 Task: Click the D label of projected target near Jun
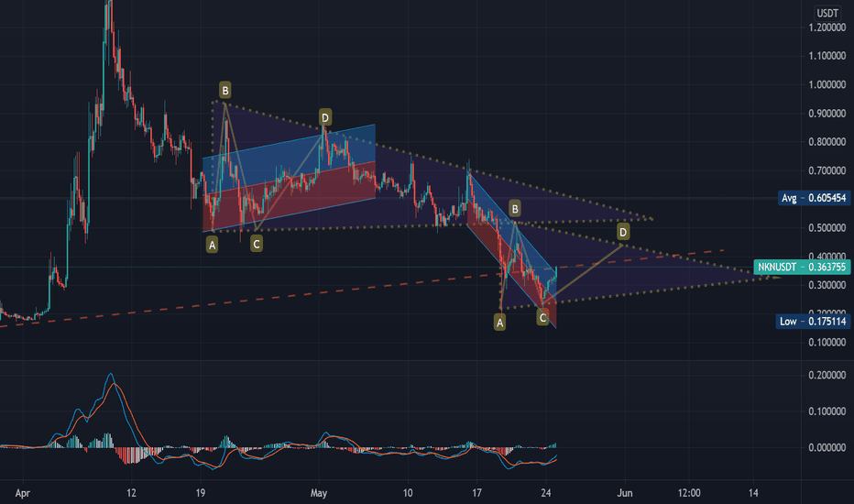click(623, 232)
